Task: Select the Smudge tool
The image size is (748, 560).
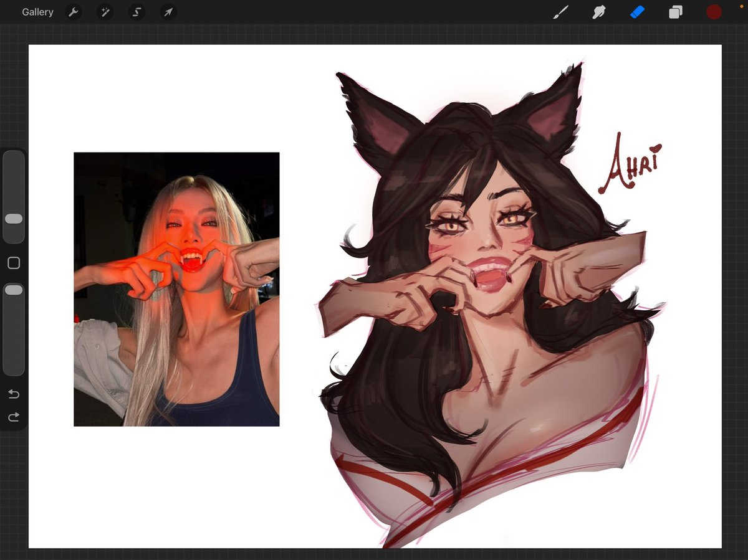Action: [x=599, y=12]
